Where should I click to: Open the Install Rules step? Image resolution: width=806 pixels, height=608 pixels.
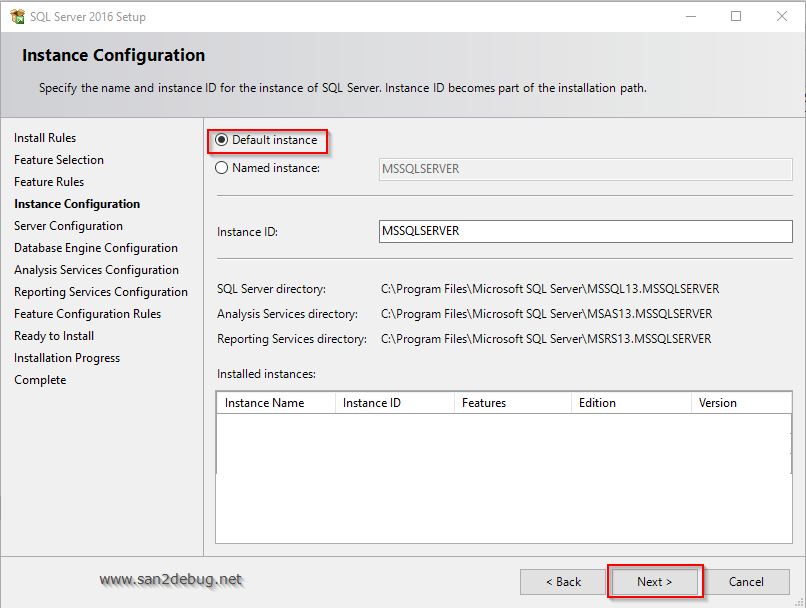coord(45,138)
